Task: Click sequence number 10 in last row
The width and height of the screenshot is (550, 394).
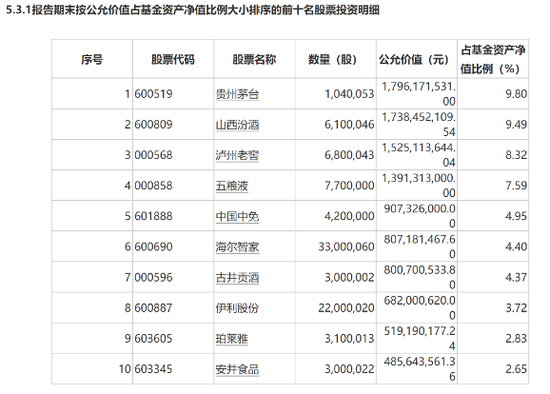Action: pos(125,369)
